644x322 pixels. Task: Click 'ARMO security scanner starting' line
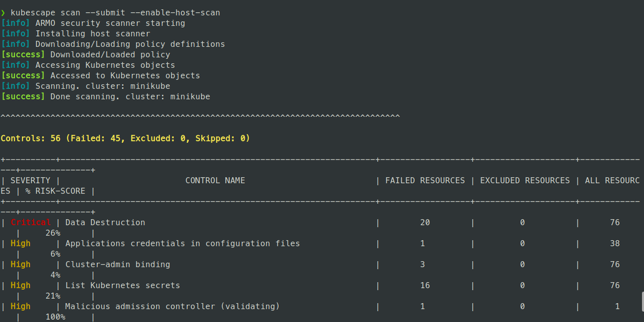[x=93, y=23]
